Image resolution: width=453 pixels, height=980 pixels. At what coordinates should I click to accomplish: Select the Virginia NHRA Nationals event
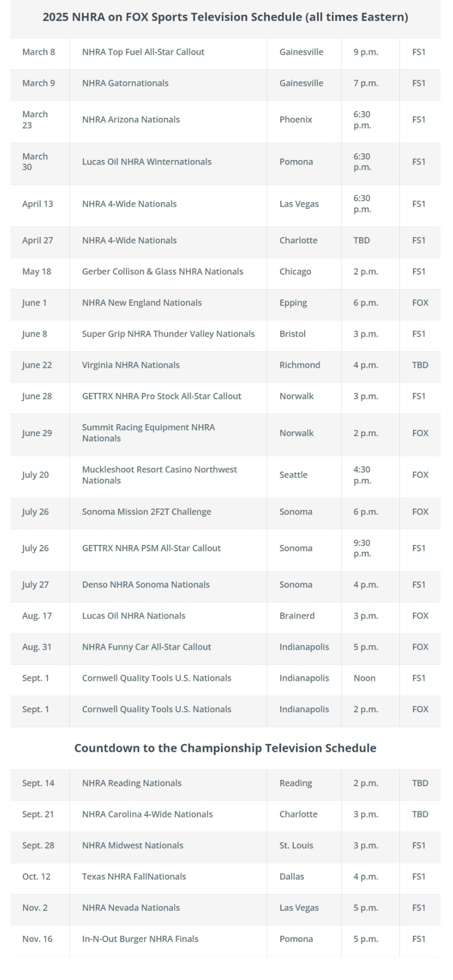pos(131,365)
